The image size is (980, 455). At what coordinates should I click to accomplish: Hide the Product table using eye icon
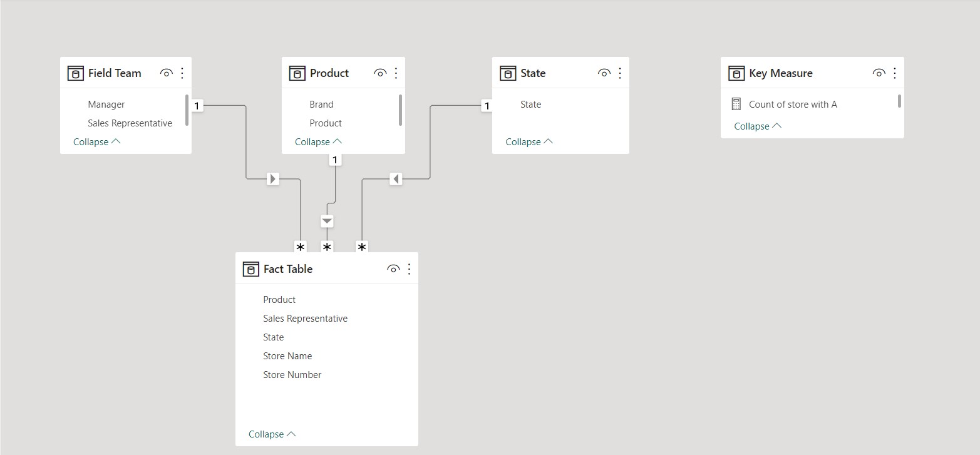tap(380, 73)
